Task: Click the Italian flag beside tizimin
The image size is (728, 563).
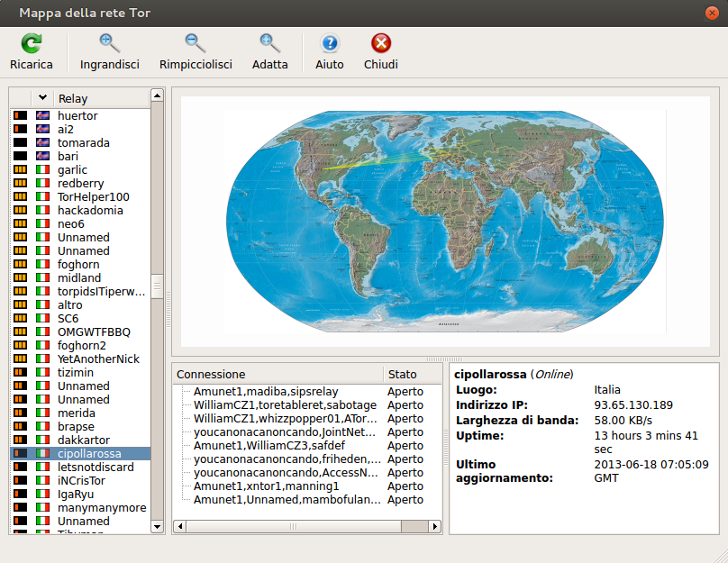Action: (42, 372)
